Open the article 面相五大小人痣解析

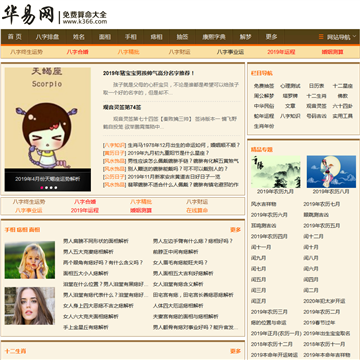tap(86, 273)
